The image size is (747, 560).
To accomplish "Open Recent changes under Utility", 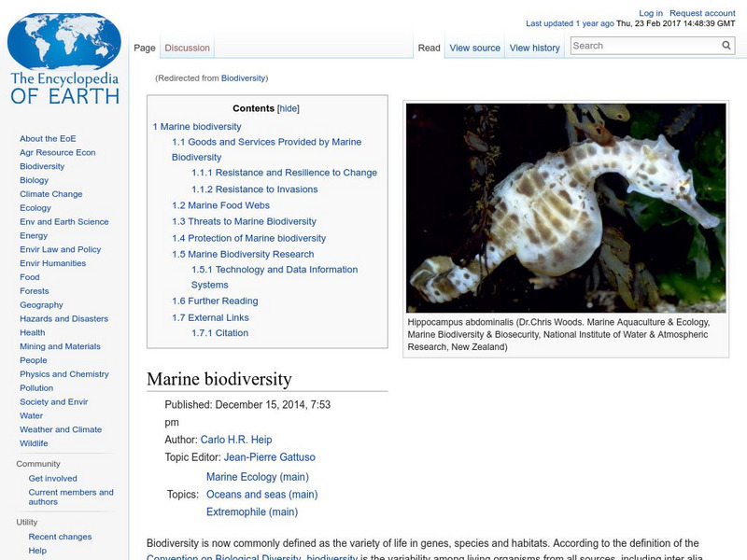I will pyautogui.click(x=58, y=537).
